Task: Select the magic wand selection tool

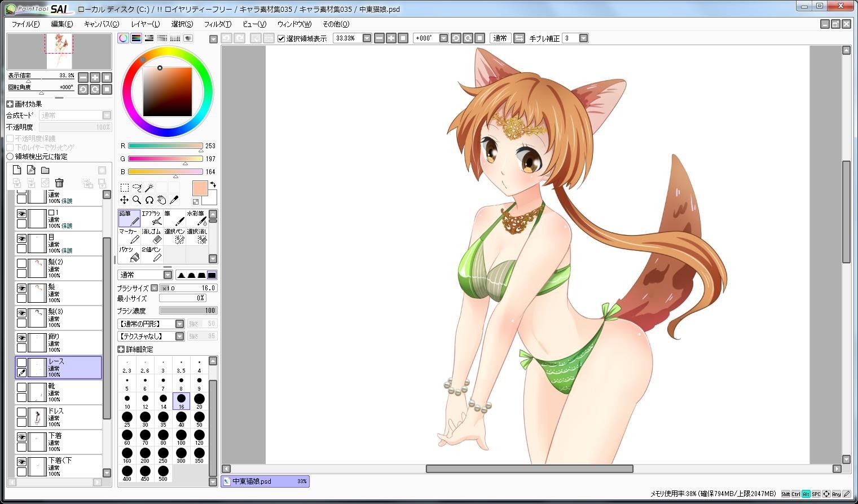Action: coord(149,187)
